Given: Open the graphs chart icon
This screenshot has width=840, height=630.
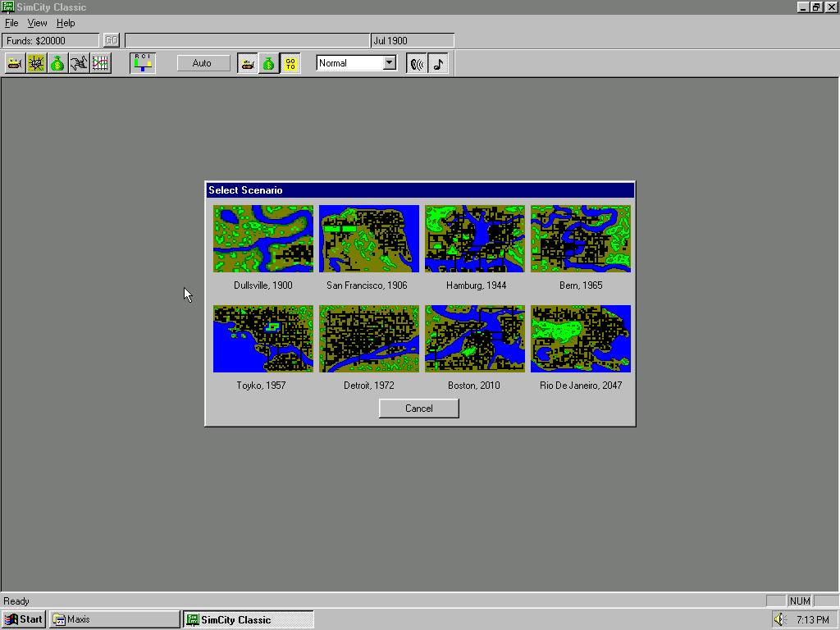Looking at the screenshot, I should tap(100, 63).
